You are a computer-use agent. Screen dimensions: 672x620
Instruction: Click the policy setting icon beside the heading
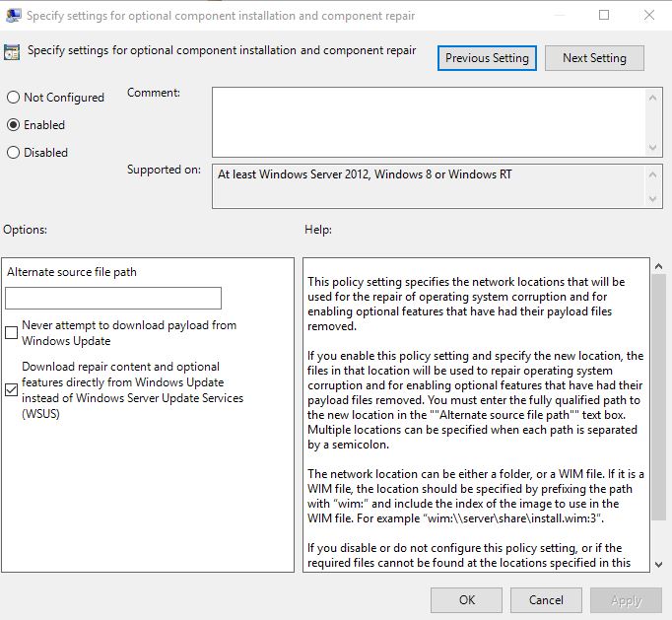(13, 52)
